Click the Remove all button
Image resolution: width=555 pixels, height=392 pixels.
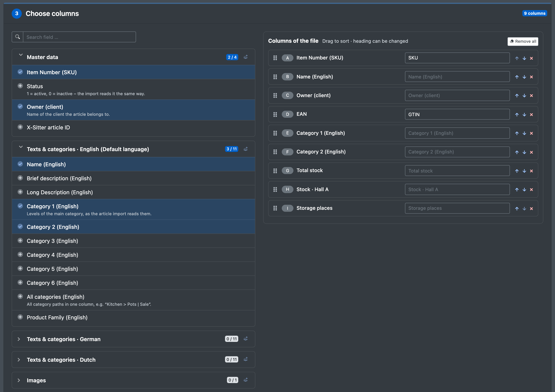(523, 41)
